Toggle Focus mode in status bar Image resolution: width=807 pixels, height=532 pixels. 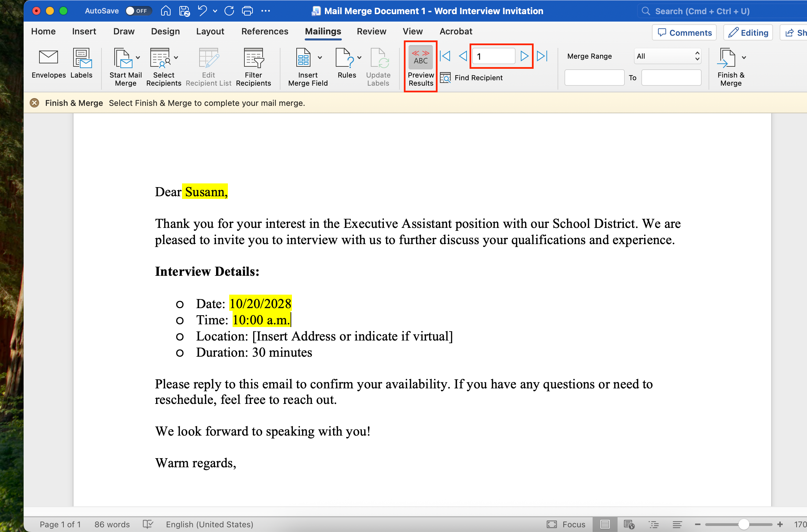pos(566,524)
